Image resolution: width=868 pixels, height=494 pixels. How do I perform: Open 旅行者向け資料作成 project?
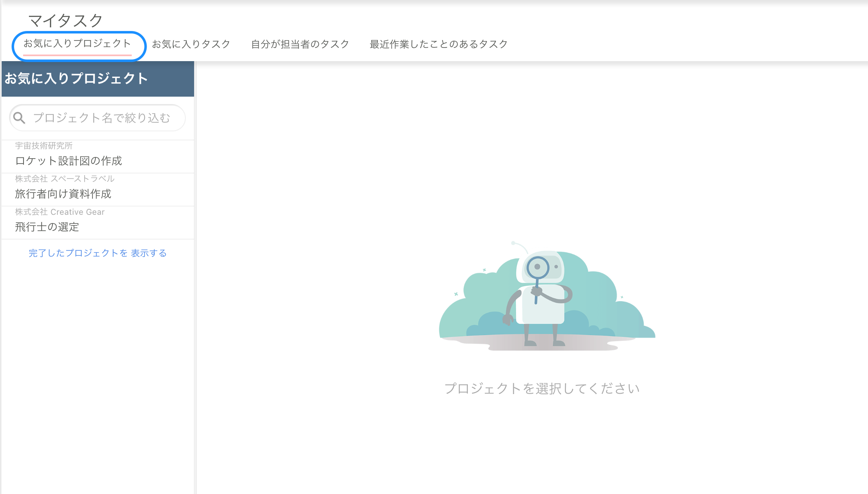point(63,194)
